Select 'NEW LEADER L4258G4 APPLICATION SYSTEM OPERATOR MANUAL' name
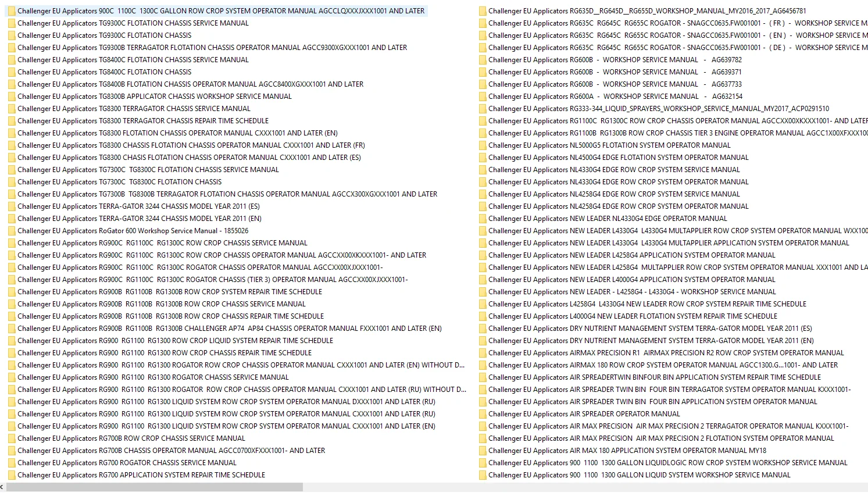The height and width of the screenshot is (503, 868). tap(632, 255)
